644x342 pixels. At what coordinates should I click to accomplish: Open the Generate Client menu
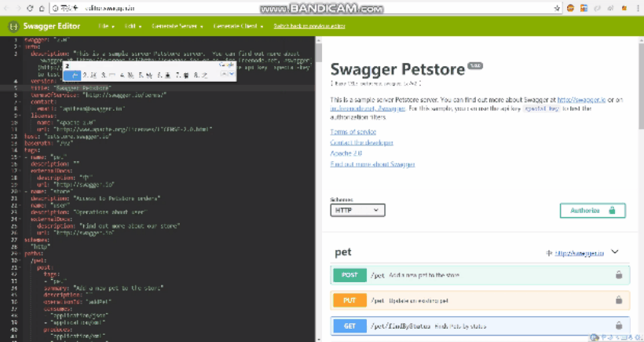[x=238, y=26]
